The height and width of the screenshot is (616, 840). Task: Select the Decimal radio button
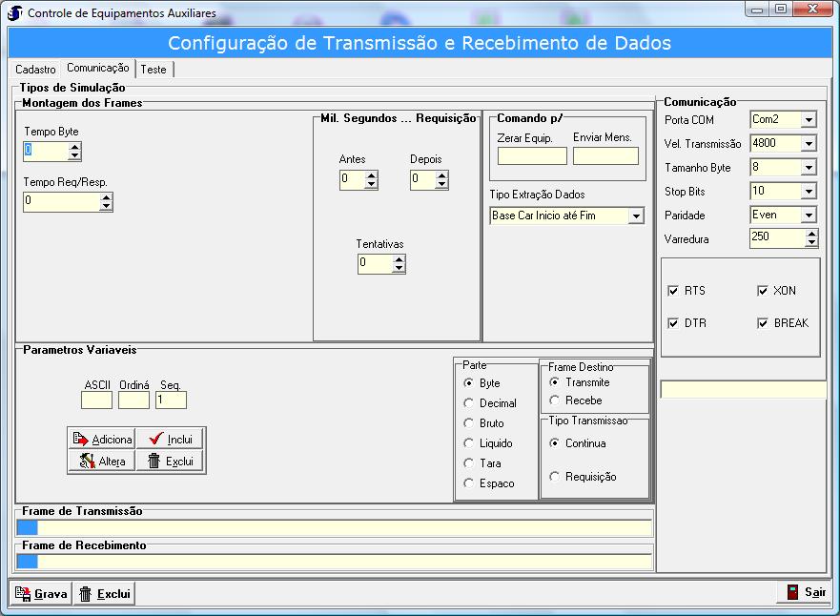pos(469,403)
